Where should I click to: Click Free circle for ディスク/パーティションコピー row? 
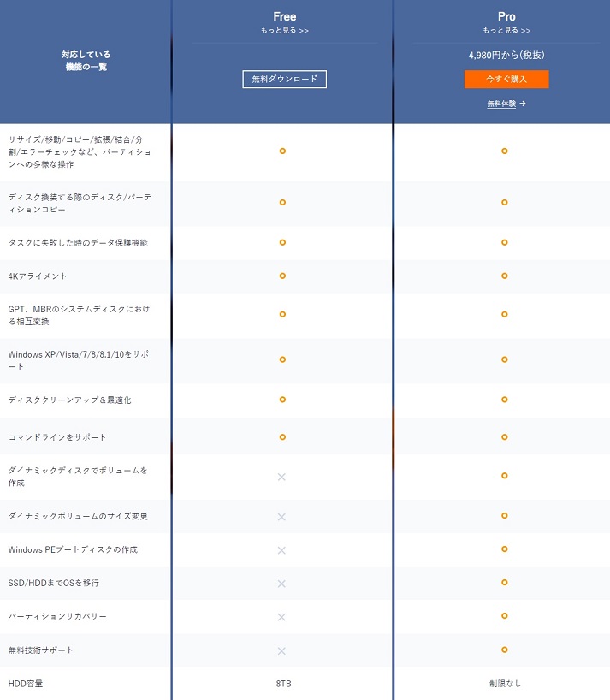[282, 202]
